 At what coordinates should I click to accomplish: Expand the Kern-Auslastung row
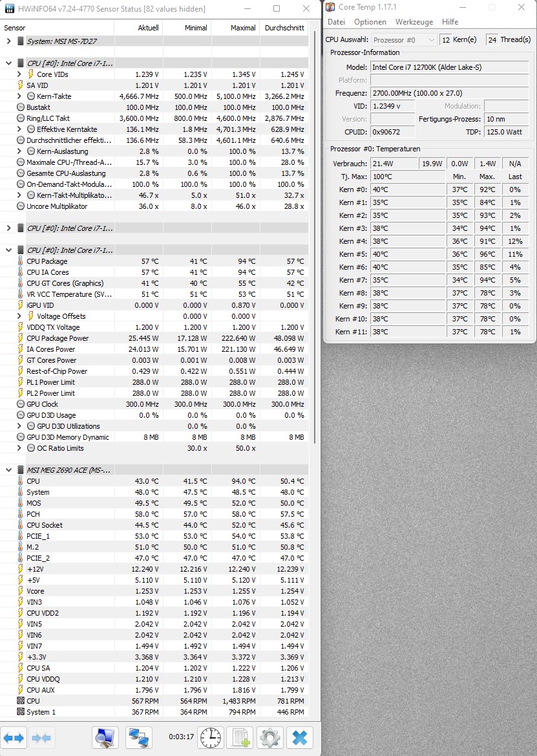pyautogui.click(x=19, y=151)
